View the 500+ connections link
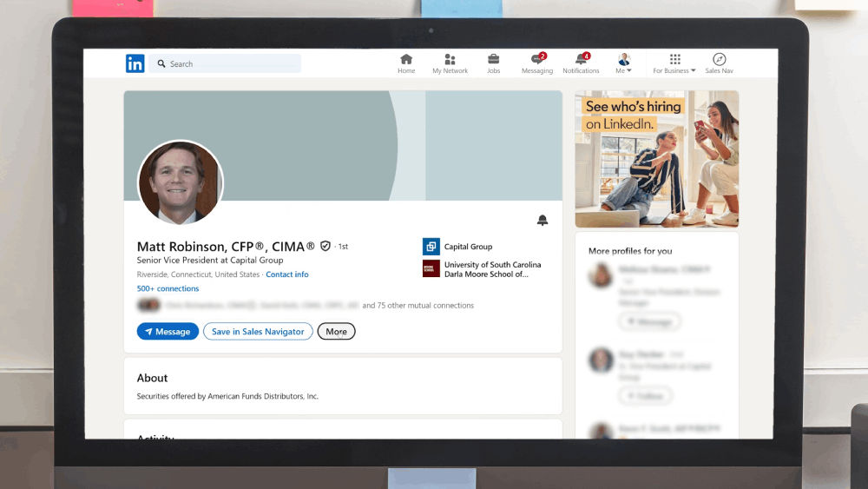Image resolution: width=868 pixels, height=489 pixels. [x=168, y=288]
